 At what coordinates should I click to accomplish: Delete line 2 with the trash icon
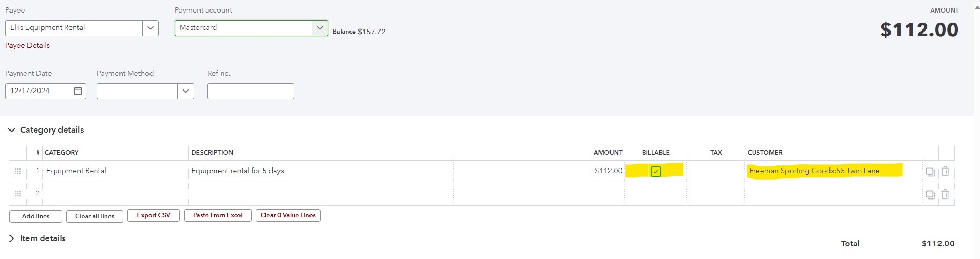pyautogui.click(x=945, y=194)
